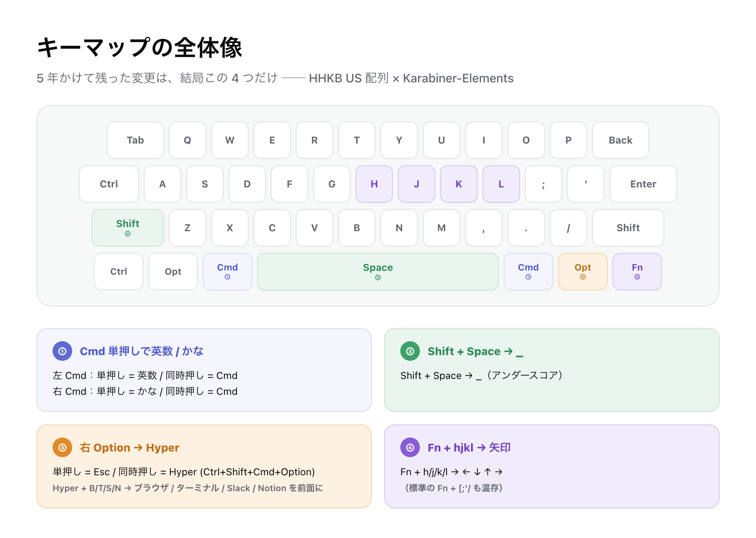Viewport: 756px width, 538px height.
Task: Click the highlighted purple J key
Action: point(417,184)
